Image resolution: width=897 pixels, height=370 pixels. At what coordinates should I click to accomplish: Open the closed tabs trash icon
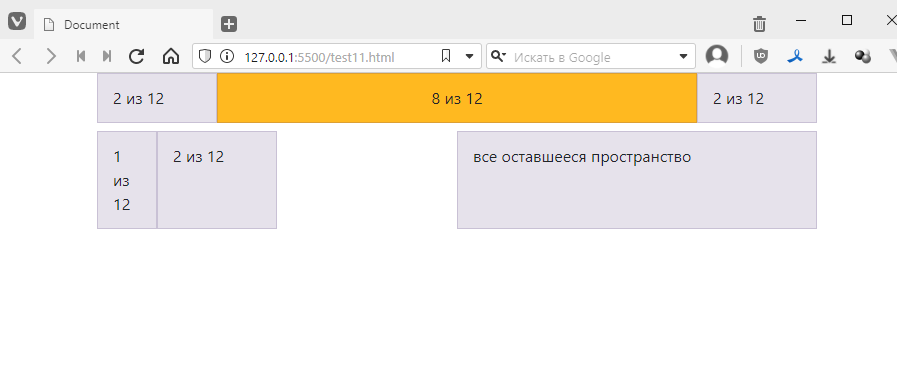coord(759,24)
